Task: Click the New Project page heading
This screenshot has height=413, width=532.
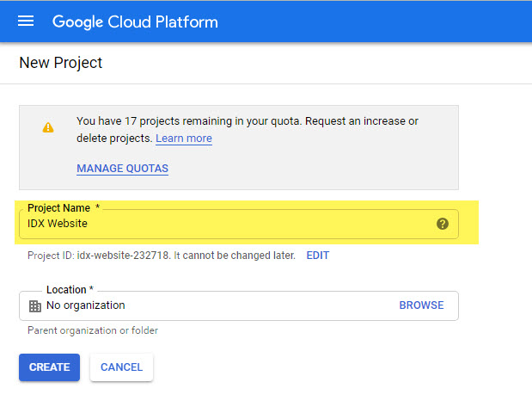Action: point(61,63)
